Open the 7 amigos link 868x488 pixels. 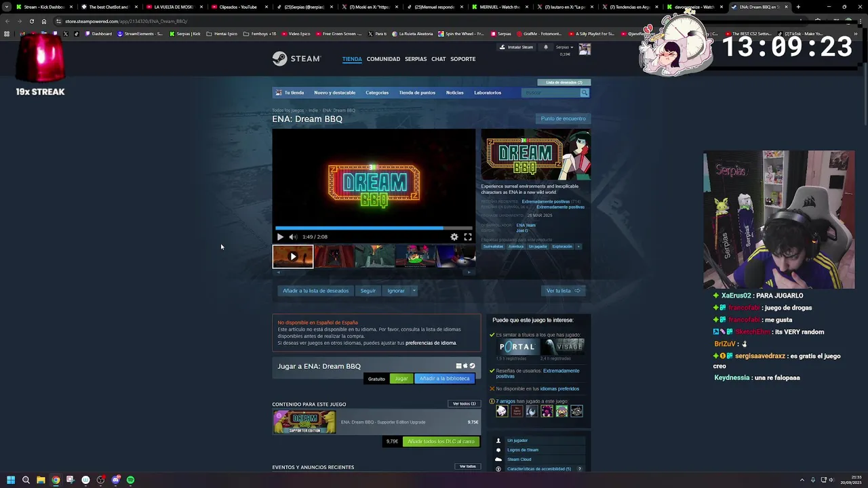pos(506,401)
